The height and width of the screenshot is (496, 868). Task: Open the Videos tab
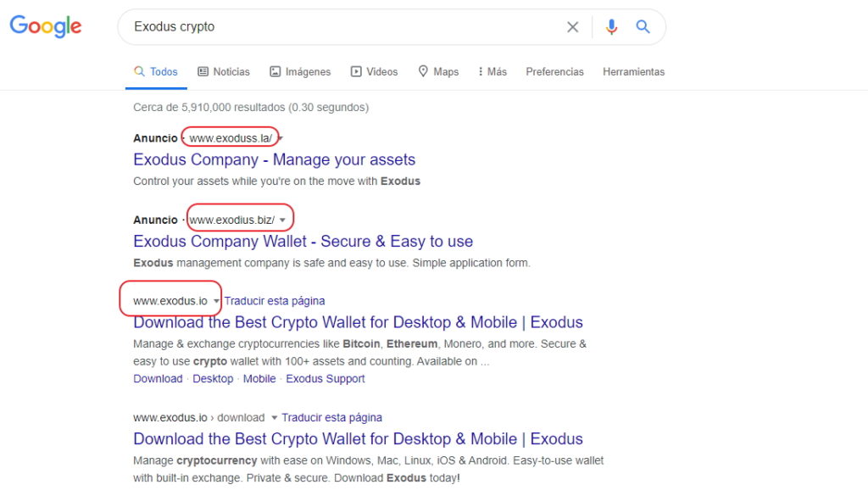(x=374, y=72)
